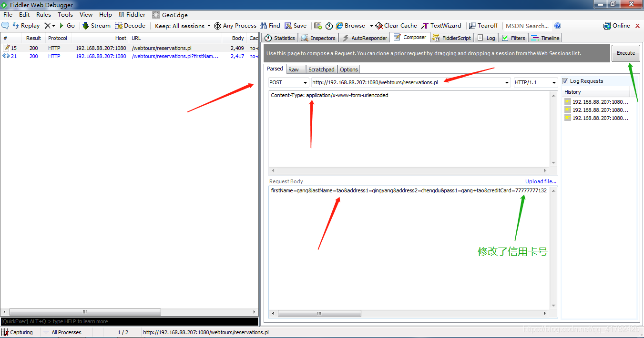Sort sessions by the Result column header
Image resolution: width=644 pixels, height=338 pixels.
[x=33, y=38]
